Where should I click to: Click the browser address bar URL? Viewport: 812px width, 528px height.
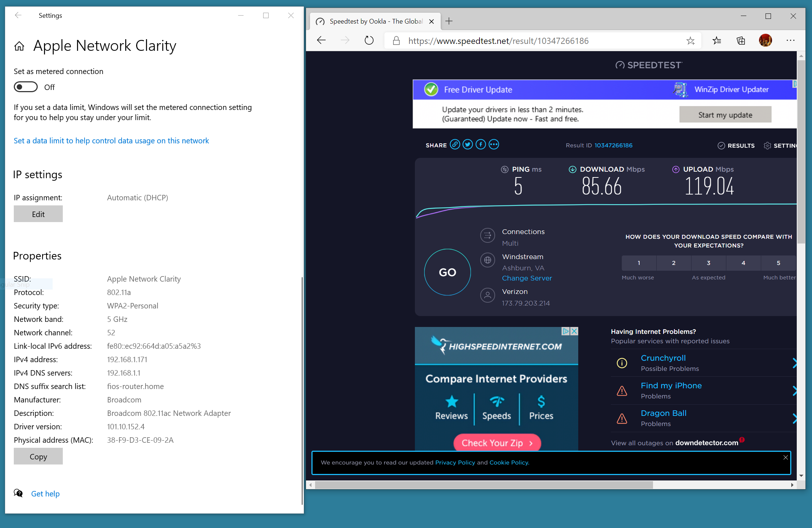pos(498,41)
